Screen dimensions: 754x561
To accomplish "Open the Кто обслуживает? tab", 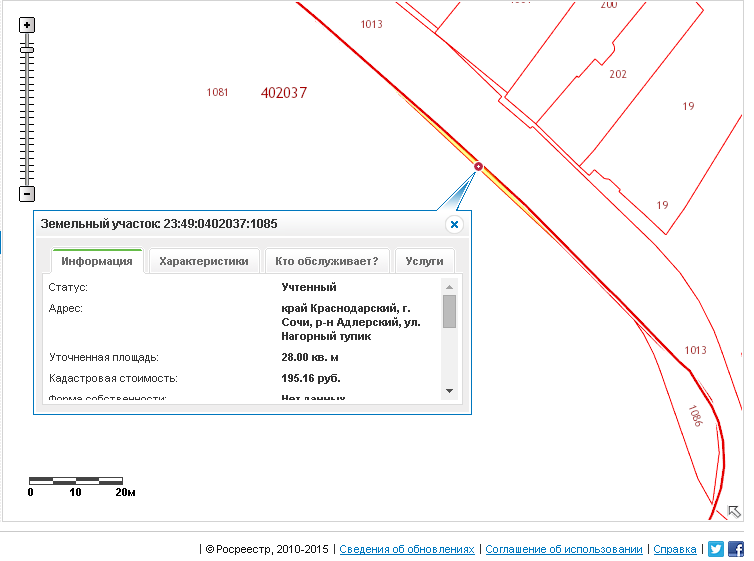I will point(326,261).
